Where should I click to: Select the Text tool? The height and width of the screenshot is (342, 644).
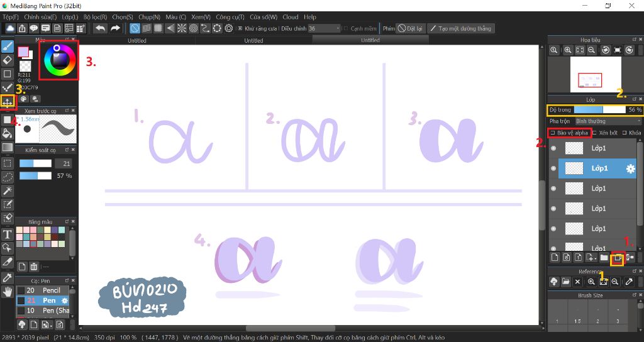(x=8, y=234)
